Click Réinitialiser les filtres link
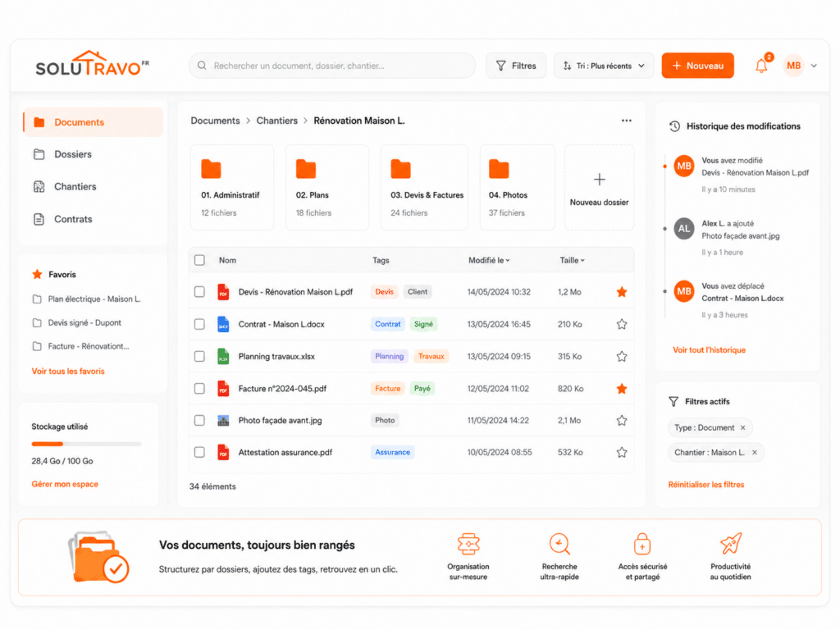The width and height of the screenshot is (840, 630). (706, 484)
